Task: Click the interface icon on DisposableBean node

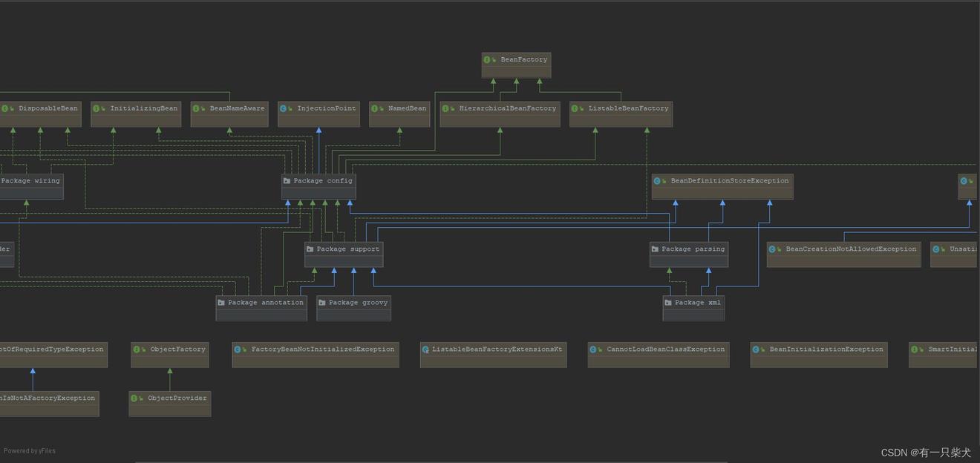Action: (5, 109)
